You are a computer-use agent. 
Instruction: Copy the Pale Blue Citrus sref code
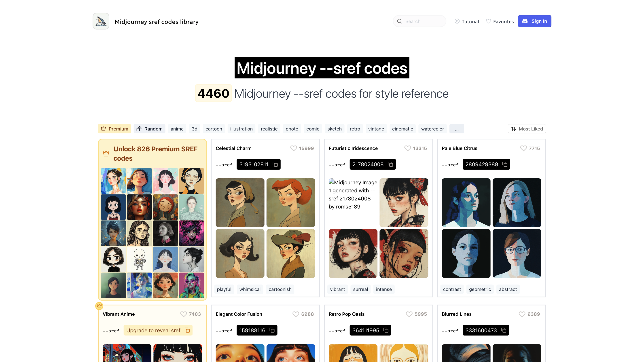pyautogui.click(x=505, y=164)
